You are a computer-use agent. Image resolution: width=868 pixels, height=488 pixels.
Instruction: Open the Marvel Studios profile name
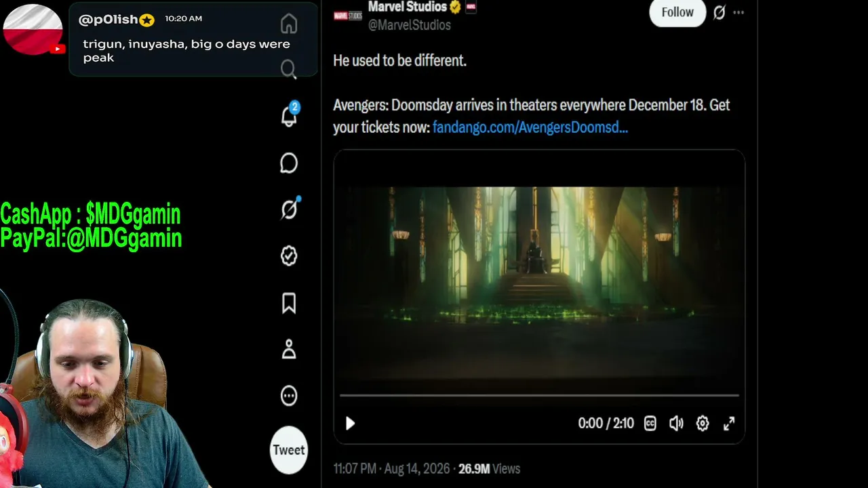tap(407, 7)
